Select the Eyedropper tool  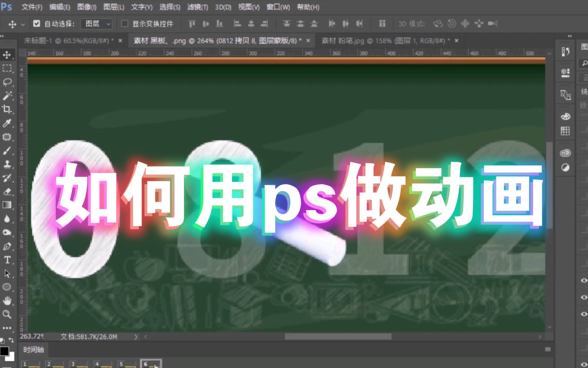coord(7,123)
